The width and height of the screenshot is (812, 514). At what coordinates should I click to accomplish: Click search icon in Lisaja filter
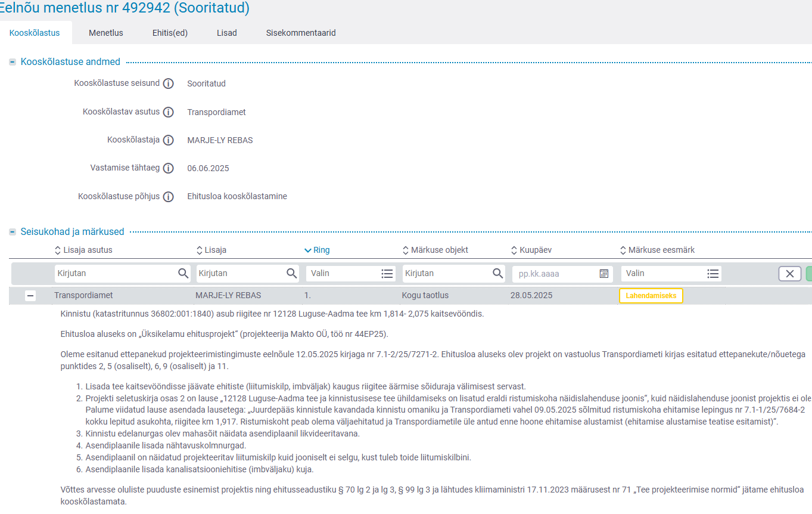291,273
